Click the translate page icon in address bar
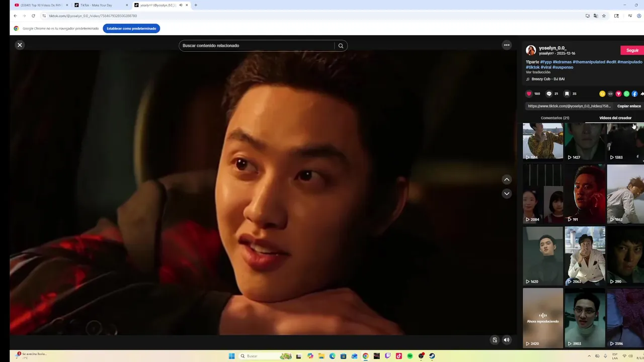This screenshot has width=644, height=362. coord(596,16)
